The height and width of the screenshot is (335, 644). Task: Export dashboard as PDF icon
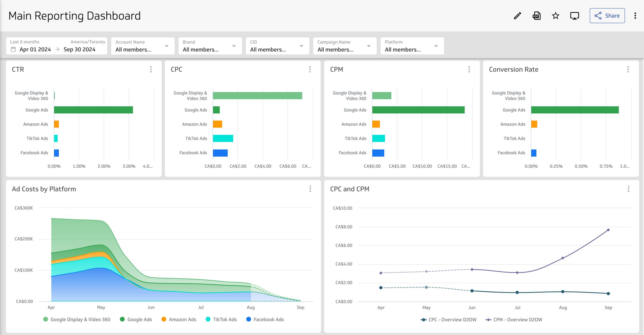point(537,16)
